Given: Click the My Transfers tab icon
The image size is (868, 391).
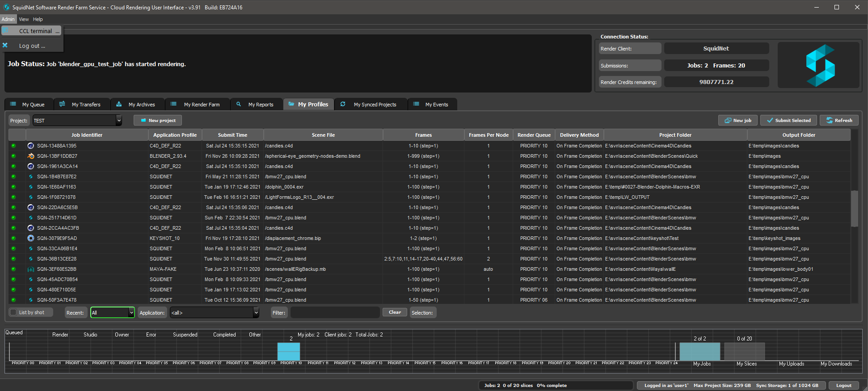Looking at the screenshot, I should pyautogui.click(x=62, y=104).
